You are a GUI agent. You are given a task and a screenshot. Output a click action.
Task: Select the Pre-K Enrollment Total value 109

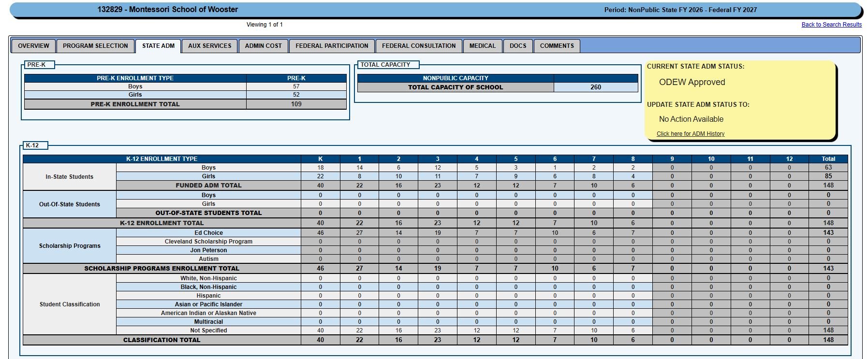click(296, 104)
